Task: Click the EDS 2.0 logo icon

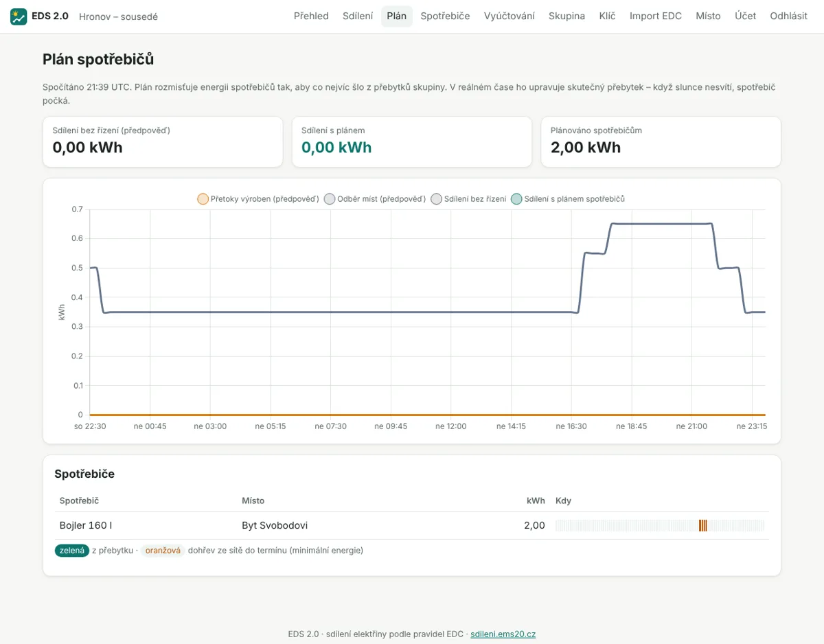Action: click(x=19, y=16)
